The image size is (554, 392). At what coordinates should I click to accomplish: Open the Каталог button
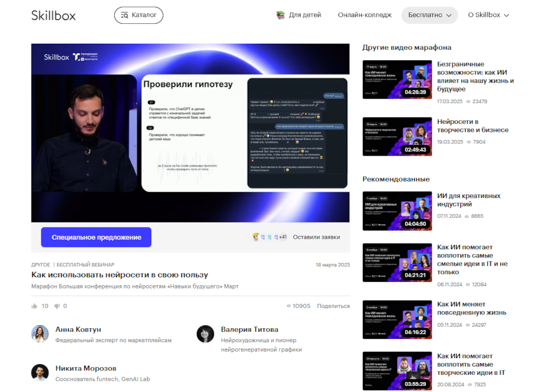click(x=138, y=15)
